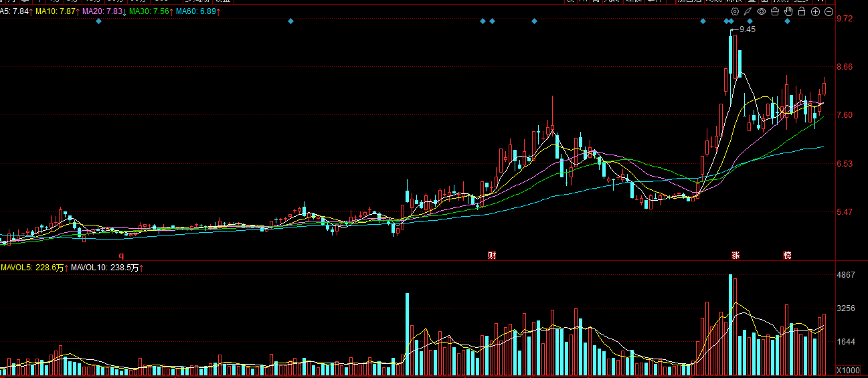Click the 5.47 price axis value
This screenshot has width=868, height=378.
coord(845,212)
